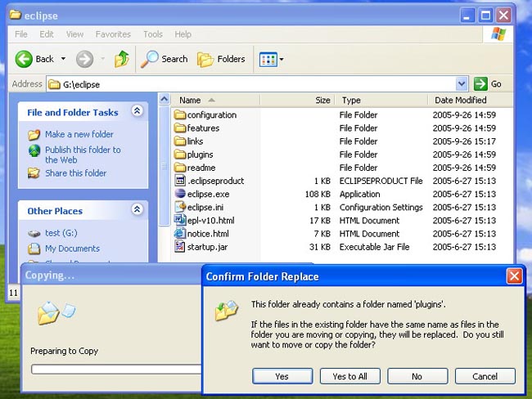Click the copy progress bar
Screen dimensions: 532x399
point(115,370)
